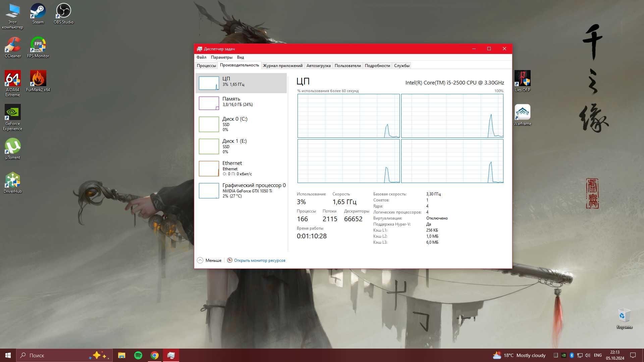Select Графический процессор 0 item

[241, 190]
